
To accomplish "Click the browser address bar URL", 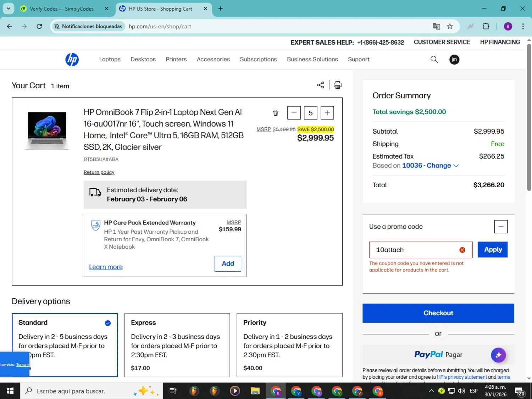I will 160,27.
